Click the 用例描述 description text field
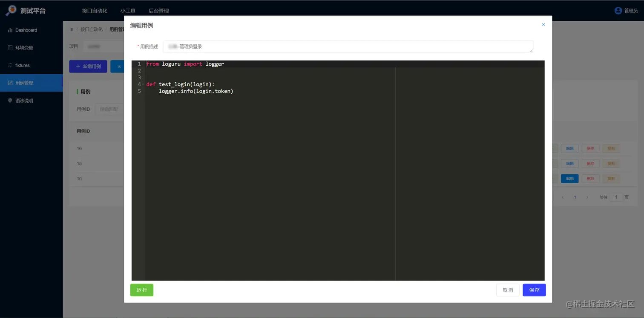The image size is (644, 318). pyautogui.click(x=348, y=46)
